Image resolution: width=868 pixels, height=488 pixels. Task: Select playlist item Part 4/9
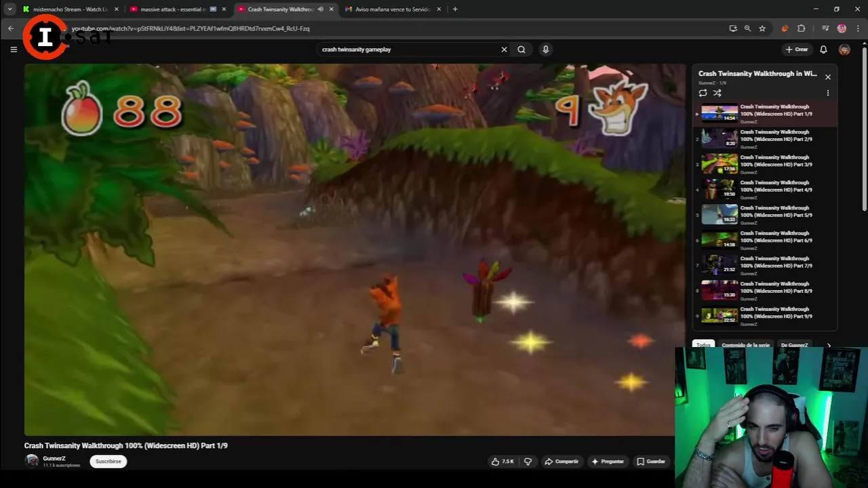(766, 189)
